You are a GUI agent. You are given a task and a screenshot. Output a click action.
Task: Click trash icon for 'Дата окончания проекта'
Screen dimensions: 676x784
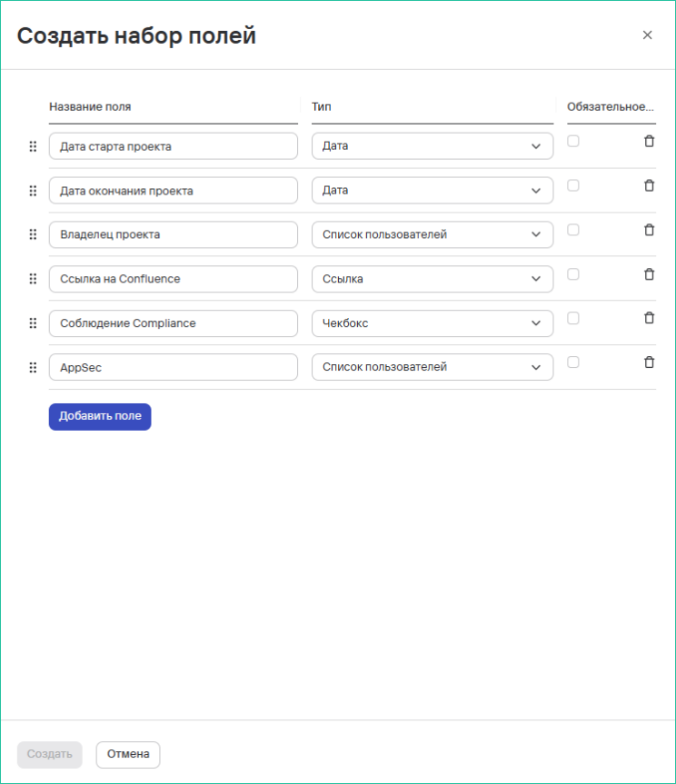[x=649, y=185]
